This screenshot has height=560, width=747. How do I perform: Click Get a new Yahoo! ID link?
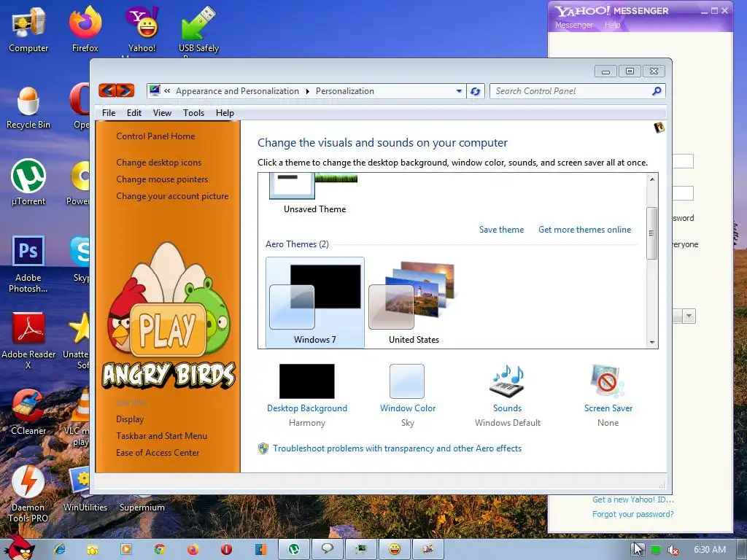click(632, 499)
